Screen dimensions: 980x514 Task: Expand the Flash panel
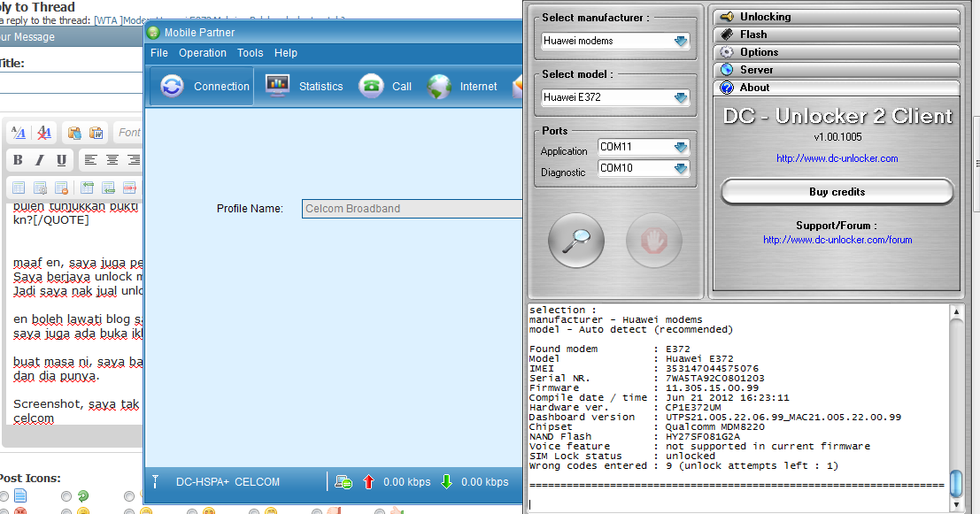(837, 35)
